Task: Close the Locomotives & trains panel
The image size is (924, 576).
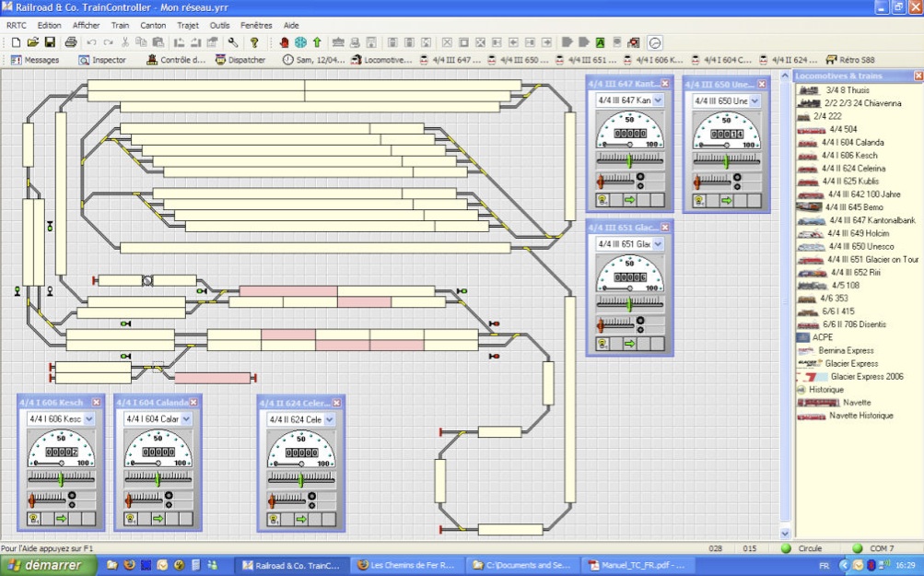Action: tap(918, 76)
